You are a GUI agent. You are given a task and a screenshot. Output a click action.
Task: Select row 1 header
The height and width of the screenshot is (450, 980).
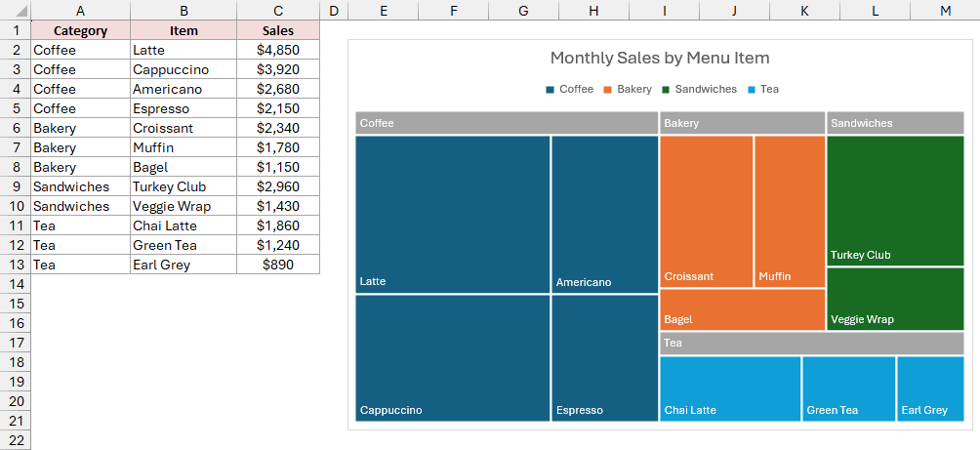coord(16,30)
